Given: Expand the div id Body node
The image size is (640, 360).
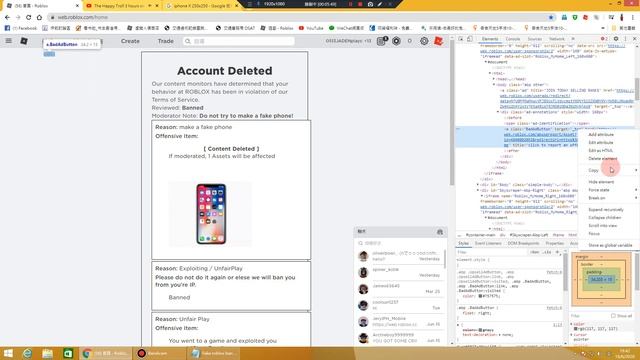Looking at the screenshot, I should [x=478, y=184].
